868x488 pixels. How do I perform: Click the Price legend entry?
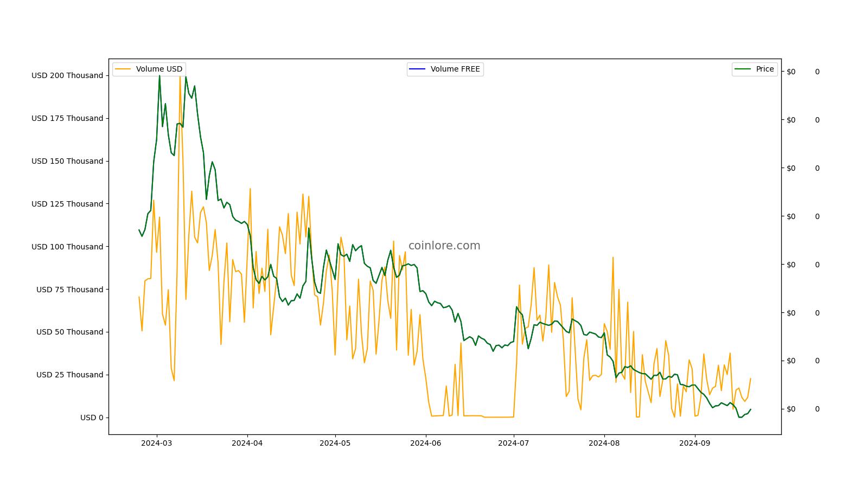(755, 69)
